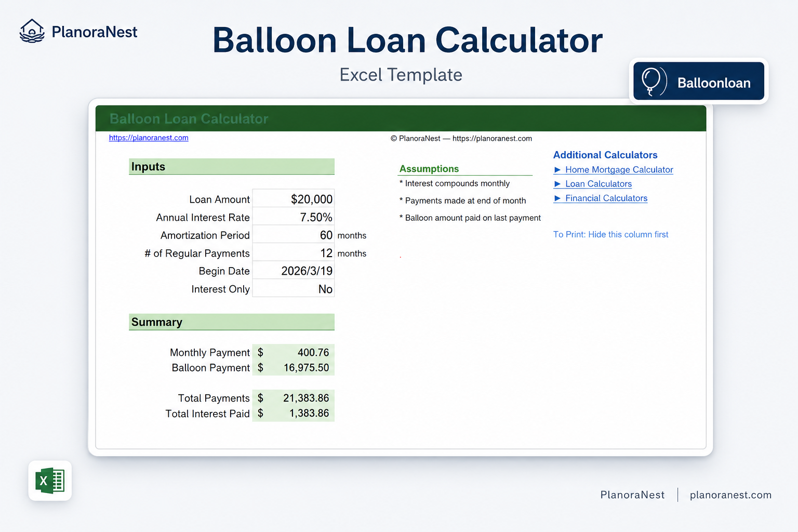The width and height of the screenshot is (798, 532).
Task: Click the Begin Date label
Action: (x=224, y=271)
